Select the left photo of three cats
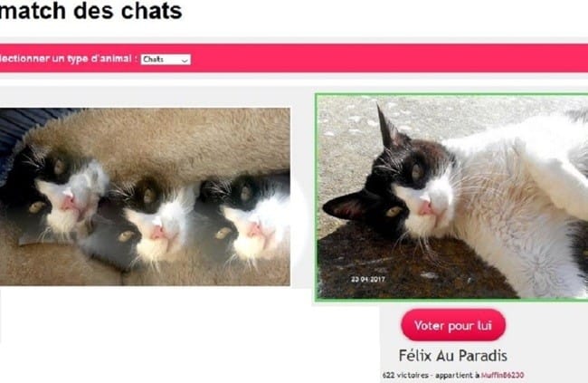Screen dimensions: 588x383 tap(145, 196)
